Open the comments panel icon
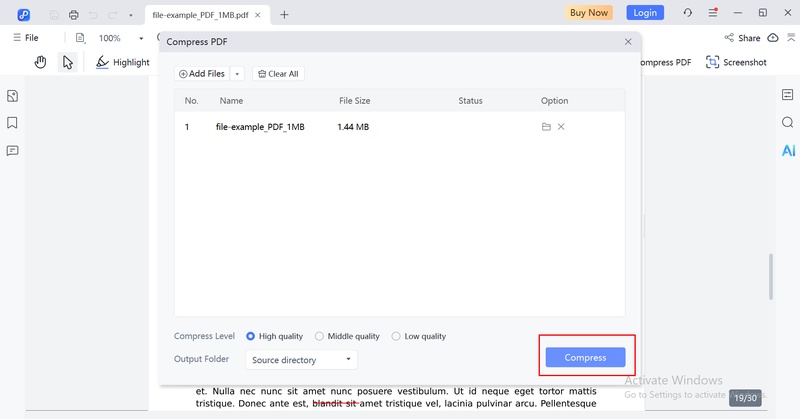 click(12, 151)
